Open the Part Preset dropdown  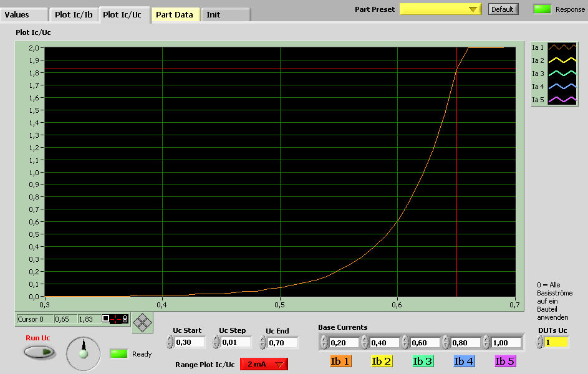pos(440,9)
